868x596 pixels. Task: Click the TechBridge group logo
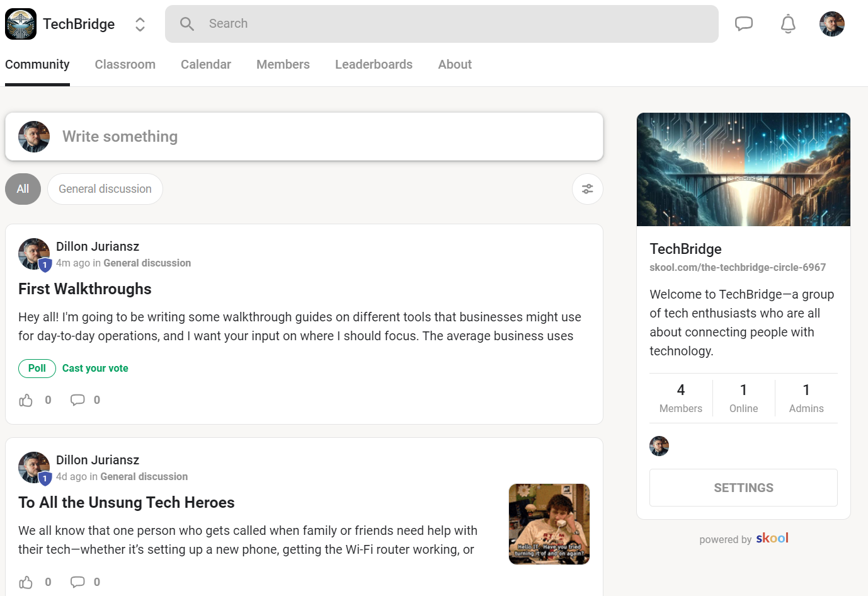click(21, 24)
